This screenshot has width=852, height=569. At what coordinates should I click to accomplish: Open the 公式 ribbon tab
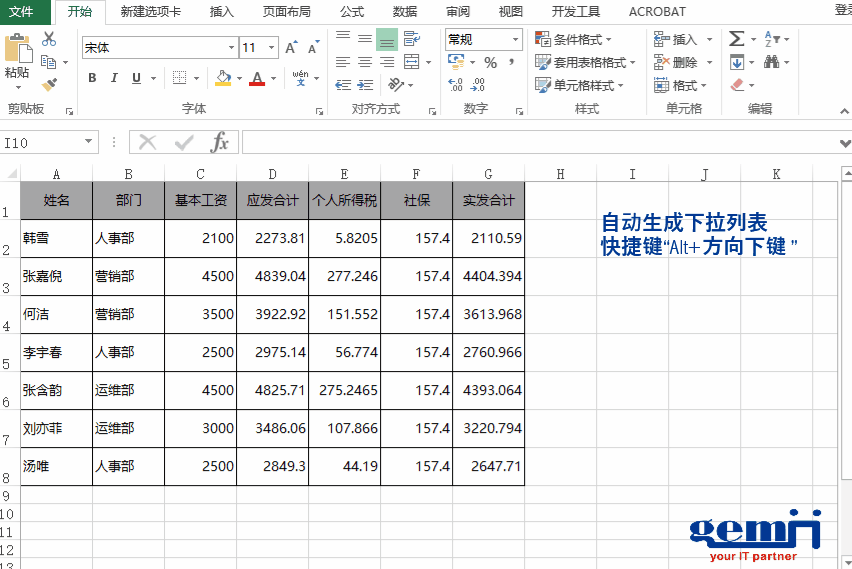pos(352,12)
